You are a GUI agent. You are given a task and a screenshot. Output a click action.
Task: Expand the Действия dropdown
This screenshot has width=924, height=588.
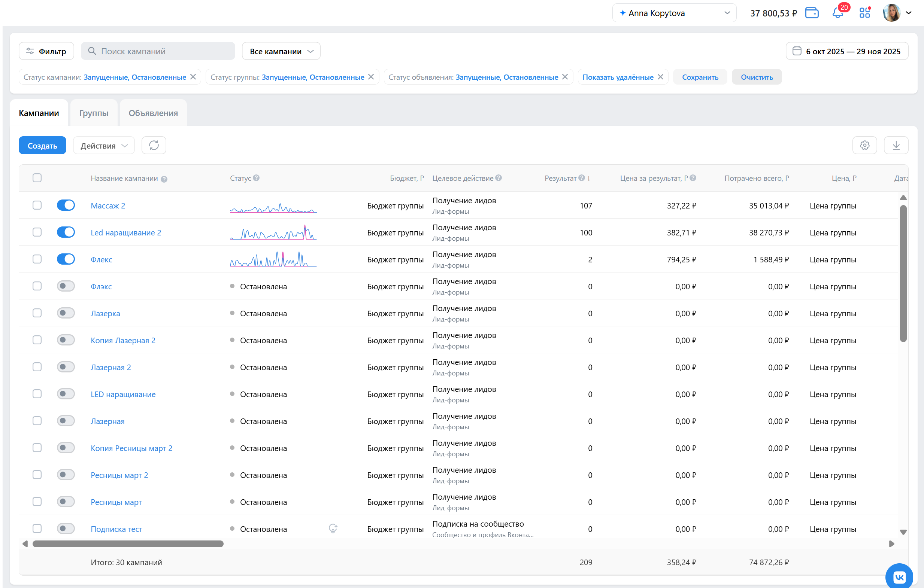point(104,146)
